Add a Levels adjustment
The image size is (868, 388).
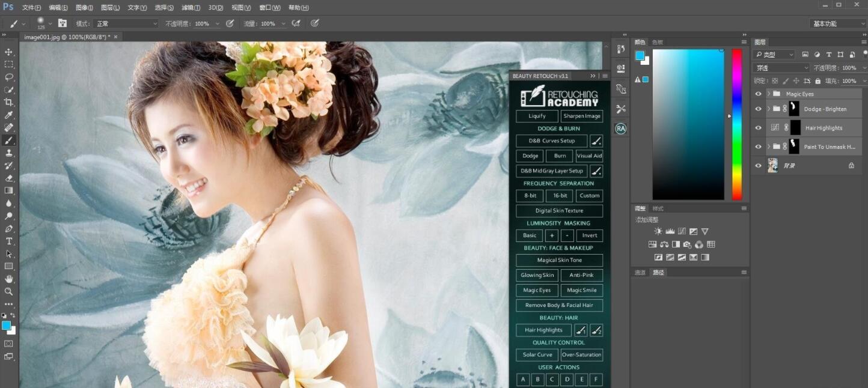[670, 231]
